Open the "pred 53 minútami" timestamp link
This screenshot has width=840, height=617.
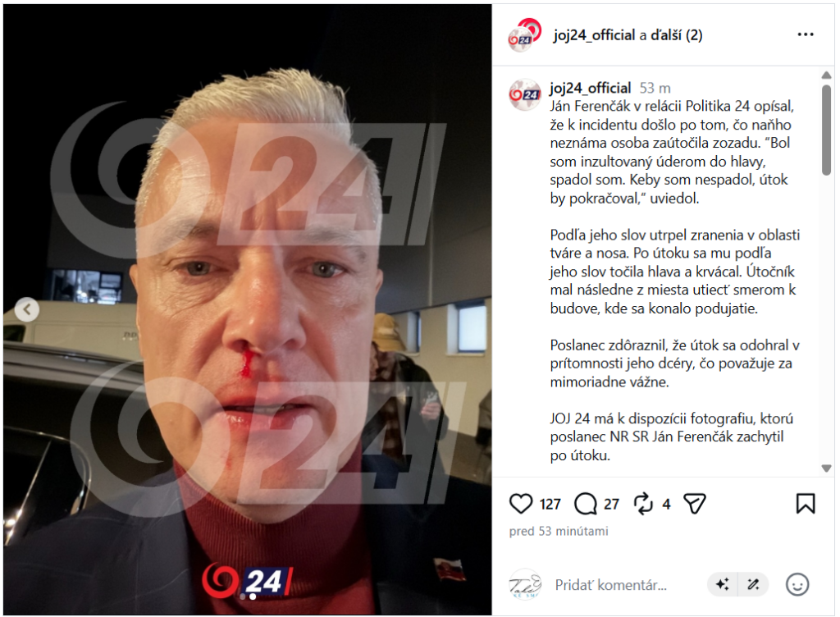(558, 532)
